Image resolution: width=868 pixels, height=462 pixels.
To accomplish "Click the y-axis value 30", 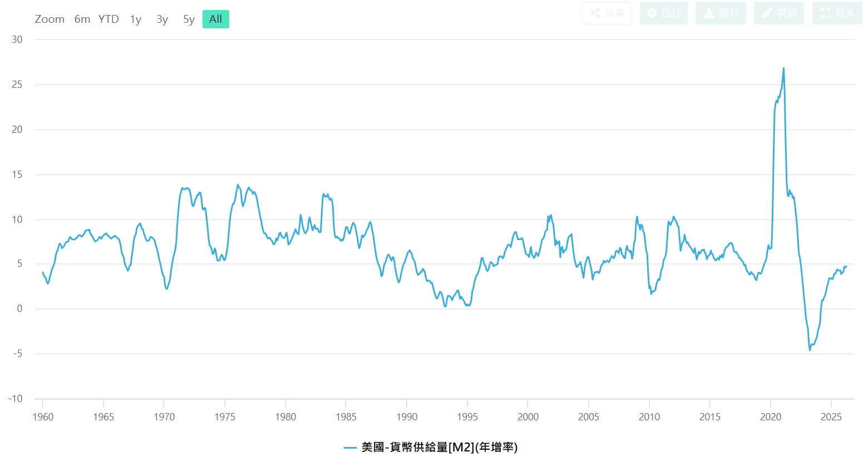I will pos(17,39).
